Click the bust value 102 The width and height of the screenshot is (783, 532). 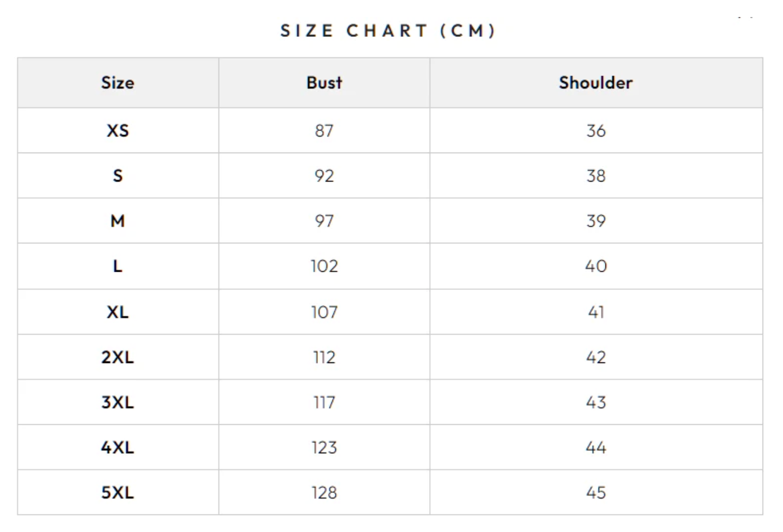pyautogui.click(x=324, y=266)
